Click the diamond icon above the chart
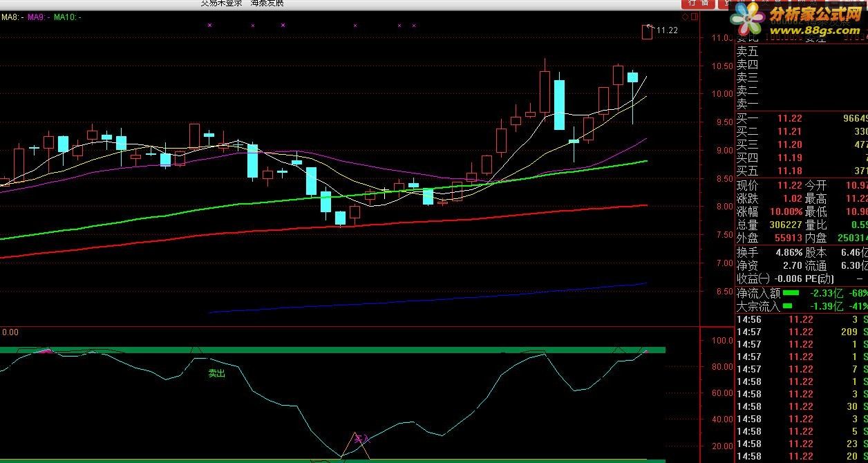 pos(685,17)
